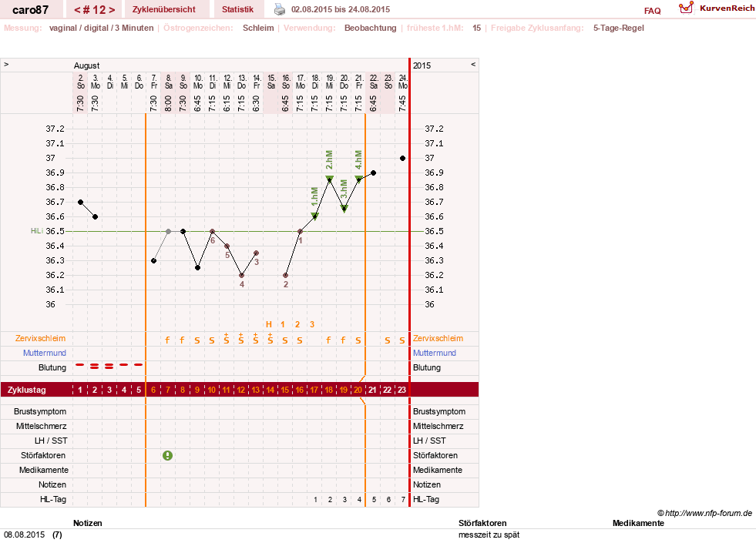Click the 7:45 measurement time on 24 August
The image size is (756, 553).
coord(402,103)
